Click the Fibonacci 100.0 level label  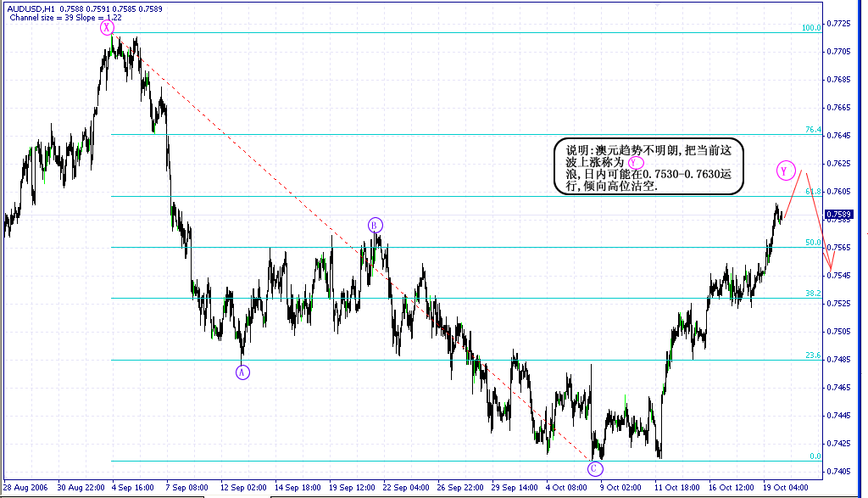811,28
